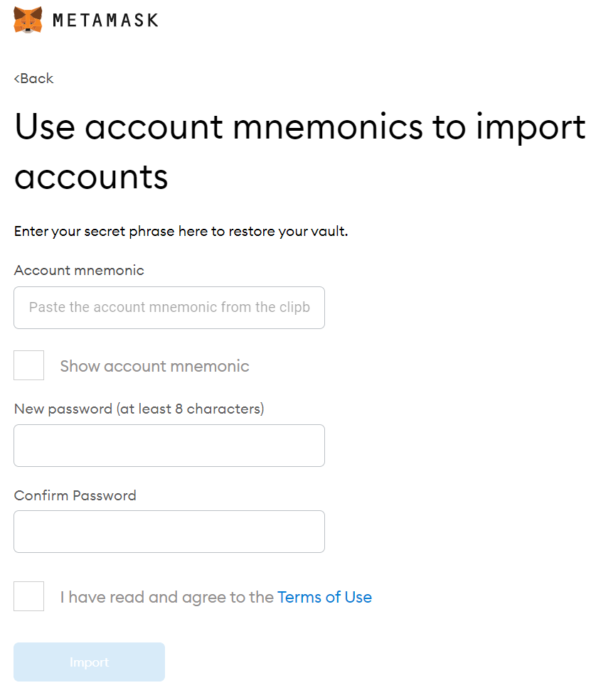Click the Import button
The height and width of the screenshot is (700, 591).
[90, 662]
